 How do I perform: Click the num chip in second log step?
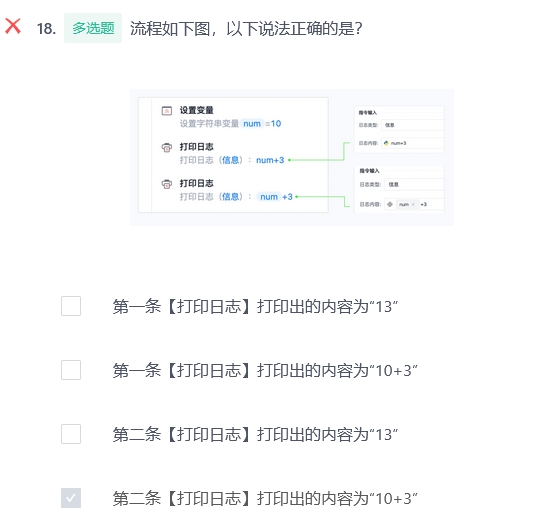point(269,196)
